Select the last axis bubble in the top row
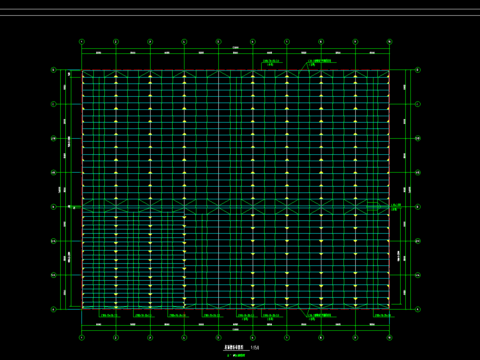480x360 pixels. (389, 42)
